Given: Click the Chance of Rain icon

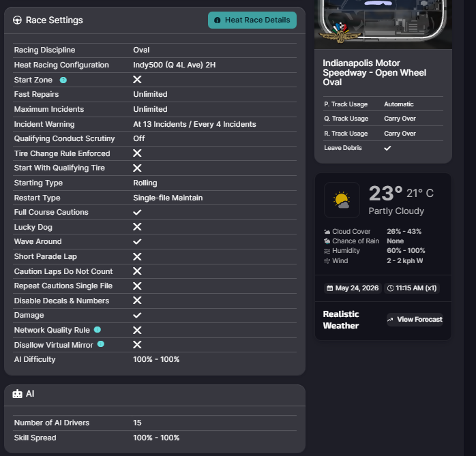Looking at the screenshot, I should [327, 241].
